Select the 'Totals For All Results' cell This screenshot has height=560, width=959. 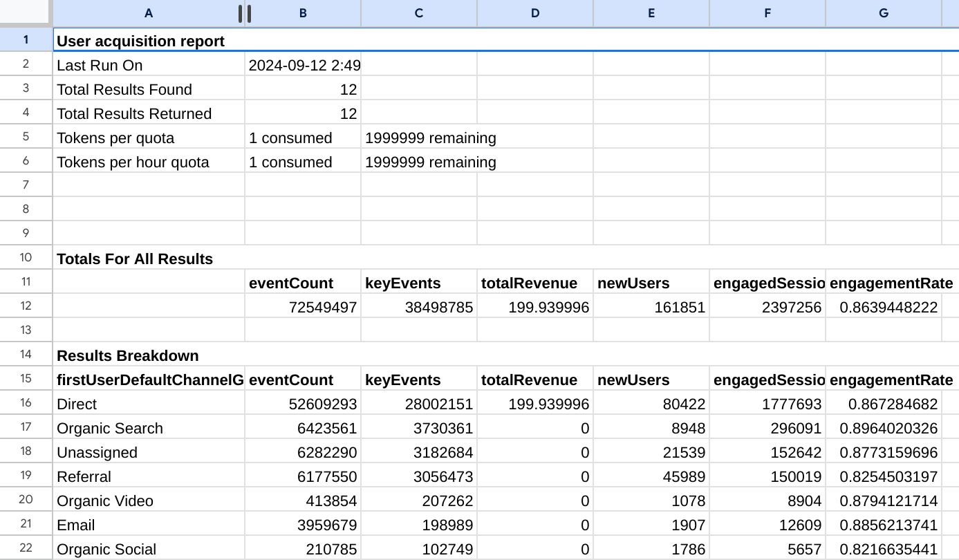tap(127, 259)
